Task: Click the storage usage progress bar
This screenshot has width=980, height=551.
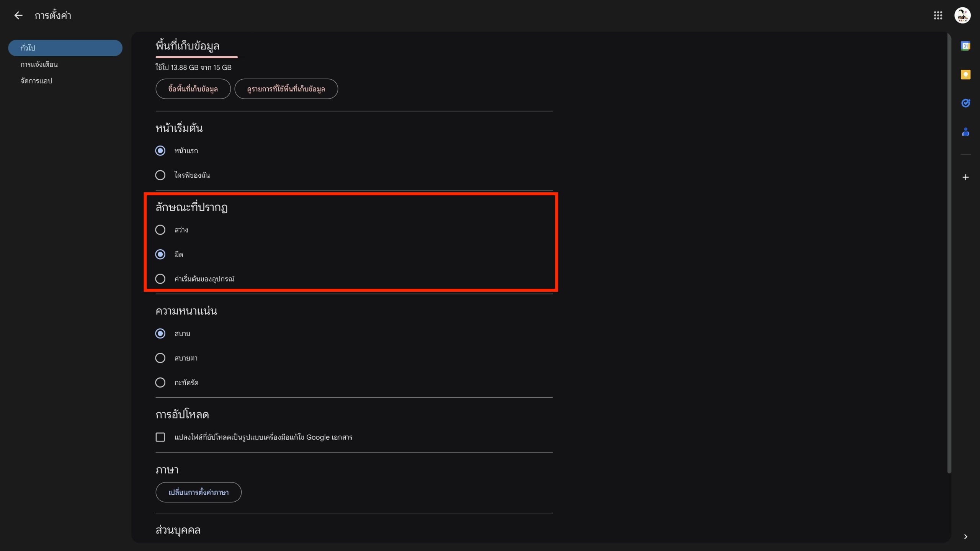Action: (x=196, y=57)
